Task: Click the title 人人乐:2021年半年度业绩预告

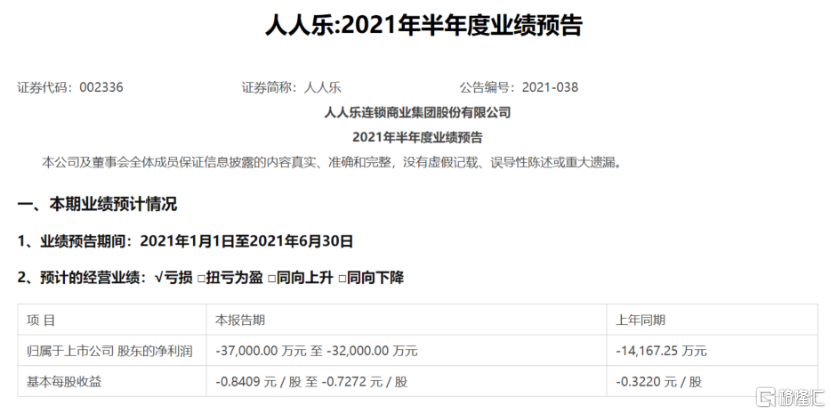Action: tap(423, 25)
